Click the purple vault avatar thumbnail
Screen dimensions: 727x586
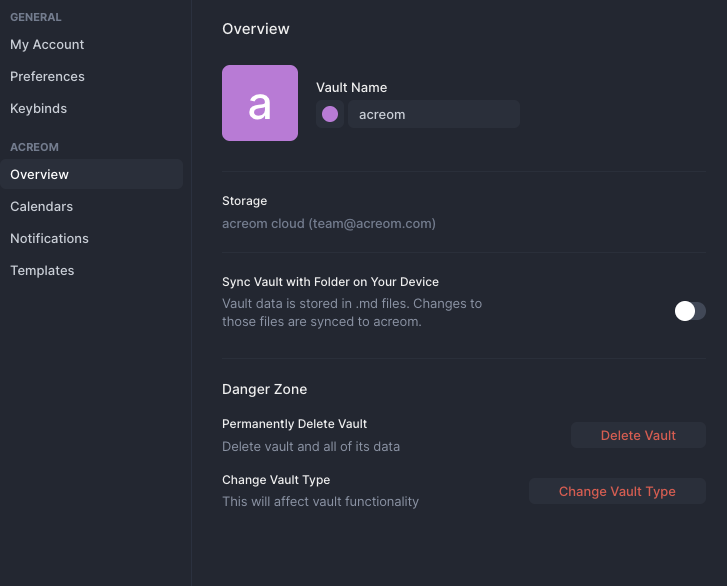pyautogui.click(x=260, y=103)
